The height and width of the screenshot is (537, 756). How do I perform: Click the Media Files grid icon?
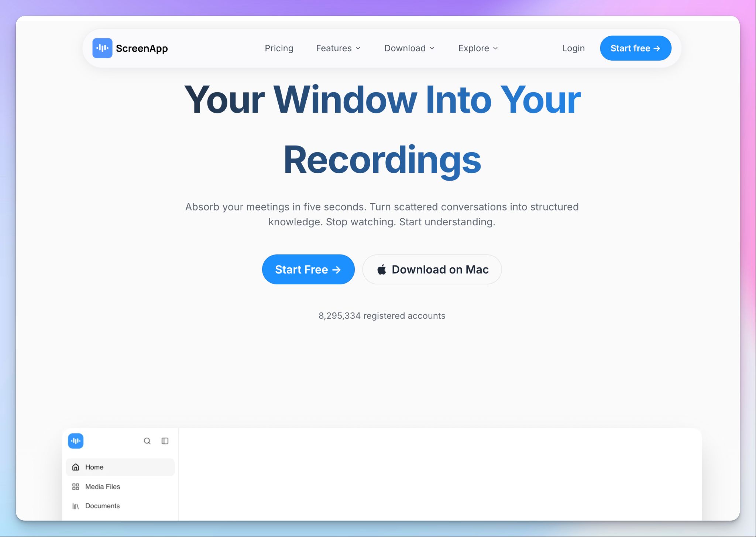(x=76, y=486)
